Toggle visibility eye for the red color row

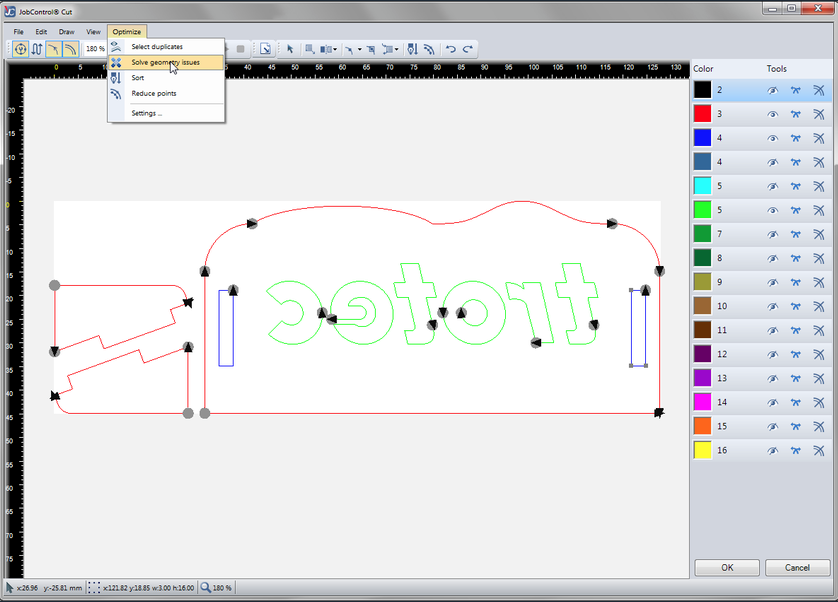point(773,114)
